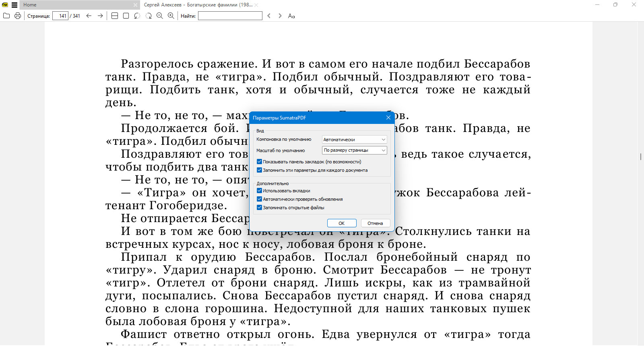Viewport: 644px width, 346px height.
Task: Toggle match case Aa icon
Action: coord(291,16)
